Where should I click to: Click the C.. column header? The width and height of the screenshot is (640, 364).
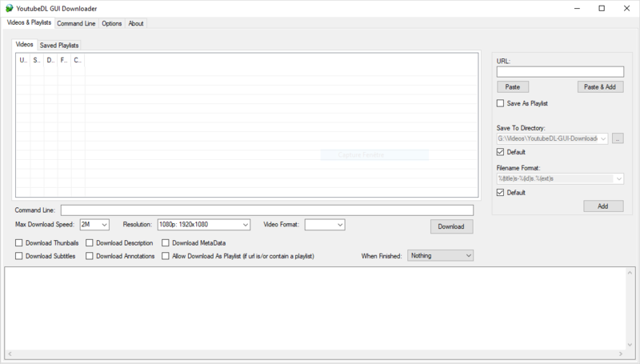pos(78,60)
